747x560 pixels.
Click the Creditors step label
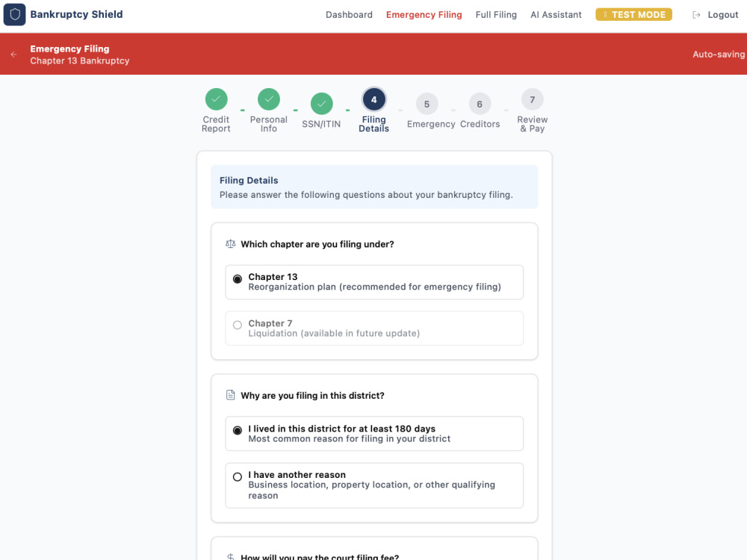[480, 124]
